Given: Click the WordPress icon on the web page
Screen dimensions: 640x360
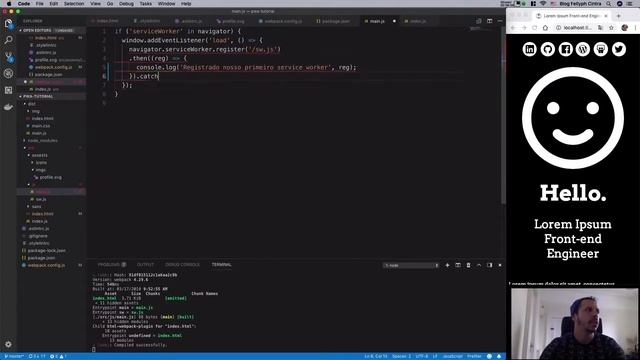Looking at the screenshot, I should pyautogui.click(x=583, y=49).
